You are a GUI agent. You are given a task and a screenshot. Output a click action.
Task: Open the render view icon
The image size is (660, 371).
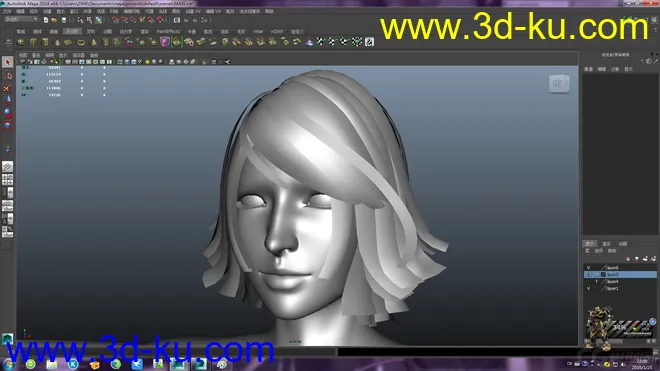(177, 20)
